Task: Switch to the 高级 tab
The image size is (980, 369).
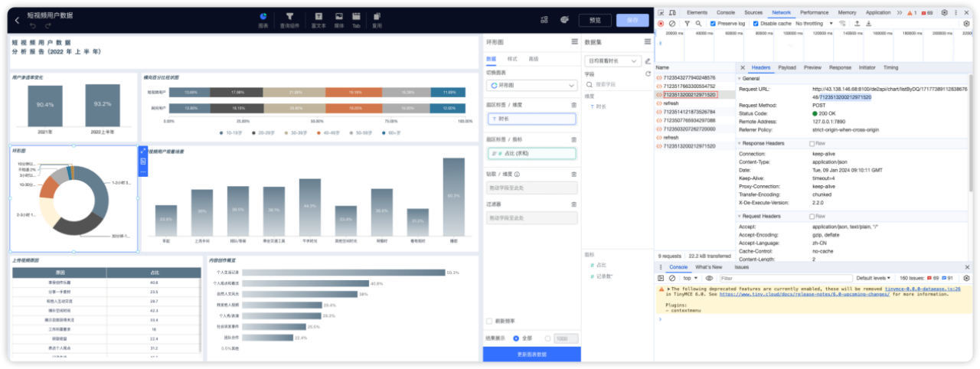Action: (x=534, y=58)
